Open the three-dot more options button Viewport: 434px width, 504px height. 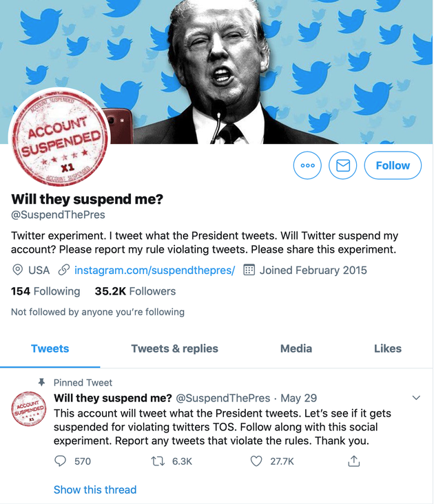tap(307, 165)
